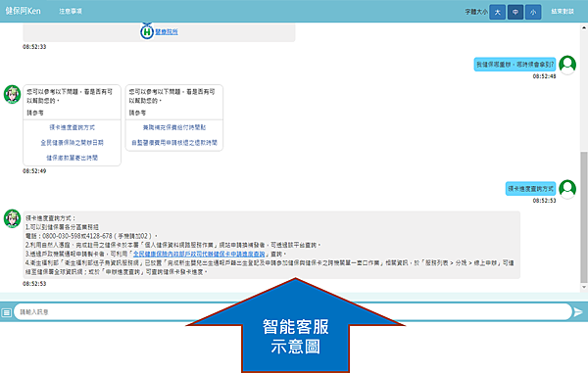Select suggestion 全民健康保險之開辦日期

(72, 143)
